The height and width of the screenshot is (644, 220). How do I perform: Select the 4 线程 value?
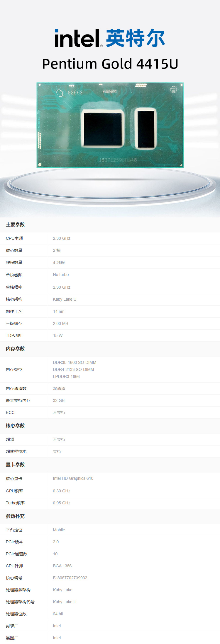click(x=59, y=263)
